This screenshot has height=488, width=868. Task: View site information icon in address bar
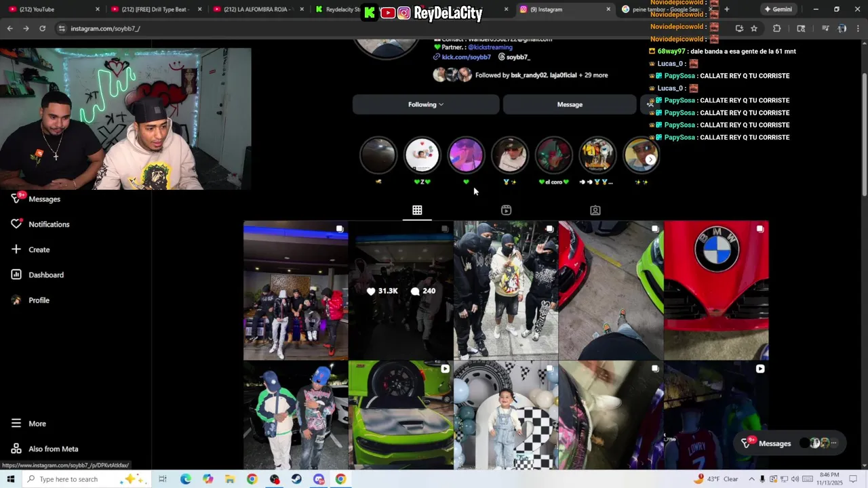[62, 28]
